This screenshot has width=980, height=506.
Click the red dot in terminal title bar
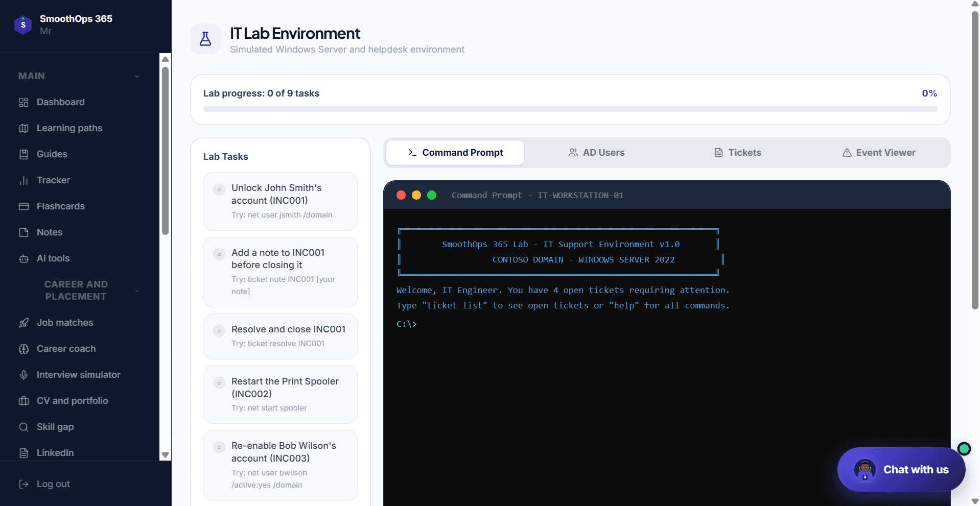401,195
